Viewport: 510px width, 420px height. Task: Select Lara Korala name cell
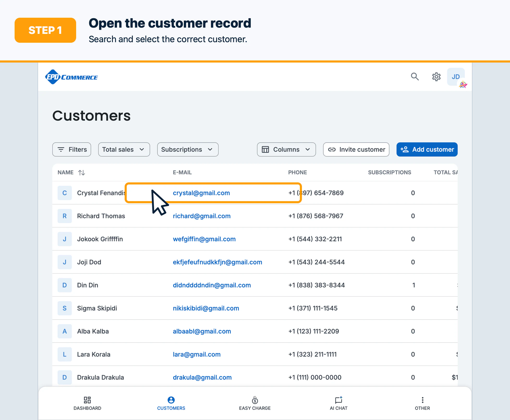point(94,354)
